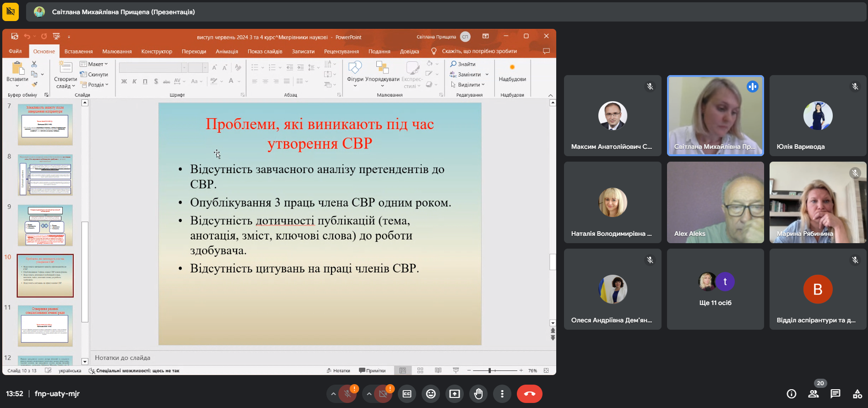Open more options three-dot menu

[x=502, y=394]
